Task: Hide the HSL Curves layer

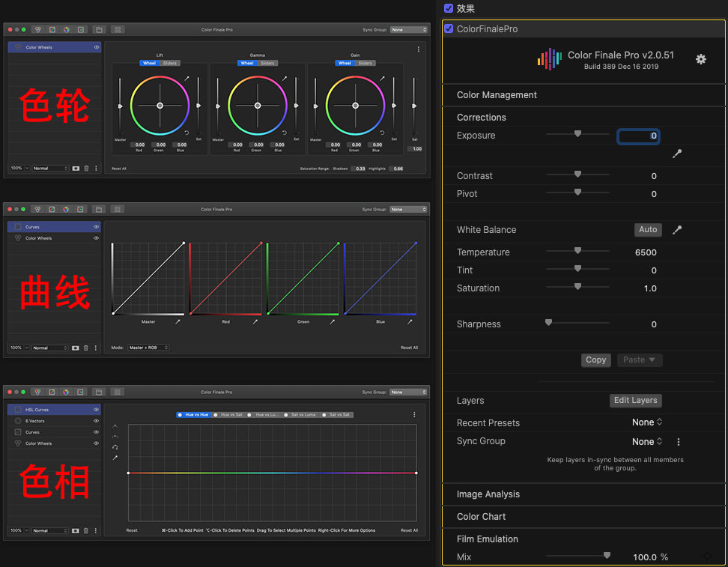Action: tap(96, 410)
